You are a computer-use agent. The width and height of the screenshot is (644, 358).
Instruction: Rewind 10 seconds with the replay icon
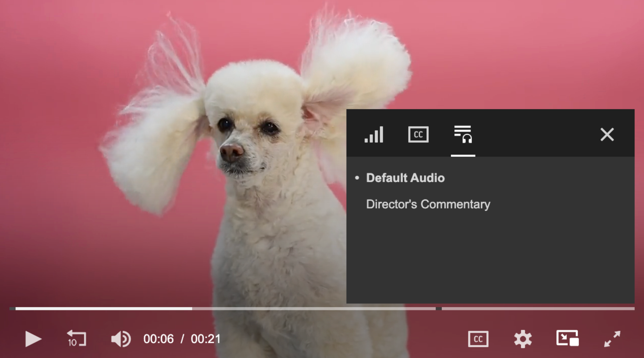click(x=76, y=339)
